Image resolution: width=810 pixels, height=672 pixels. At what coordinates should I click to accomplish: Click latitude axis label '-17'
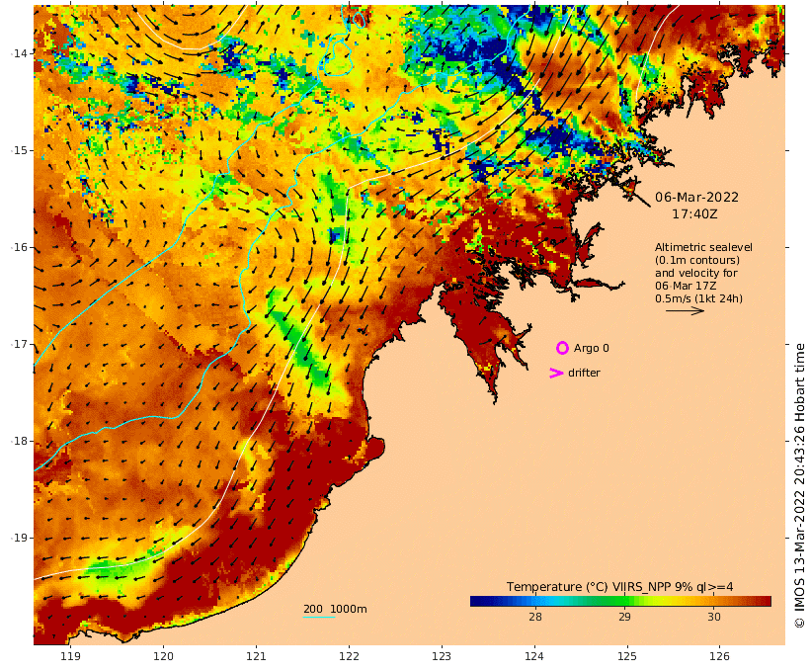click(19, 344)
